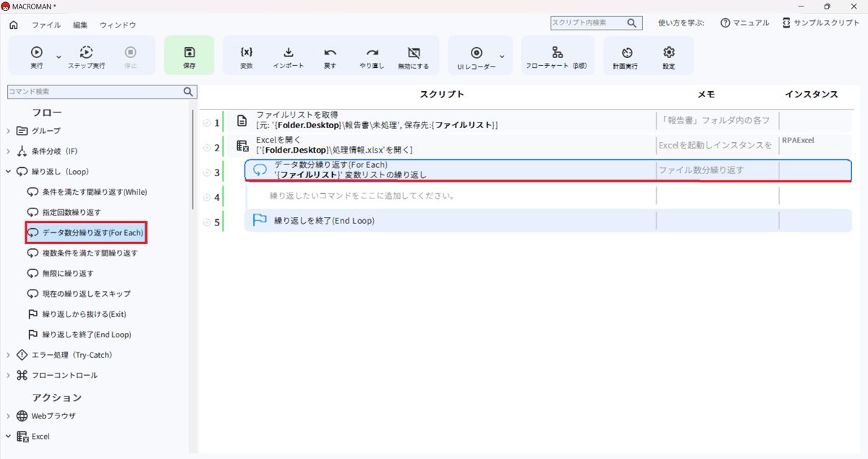This screenshot has width=868, height=459.
Task: Click the ステップ実行 step run icon
Action: point(86,52)
